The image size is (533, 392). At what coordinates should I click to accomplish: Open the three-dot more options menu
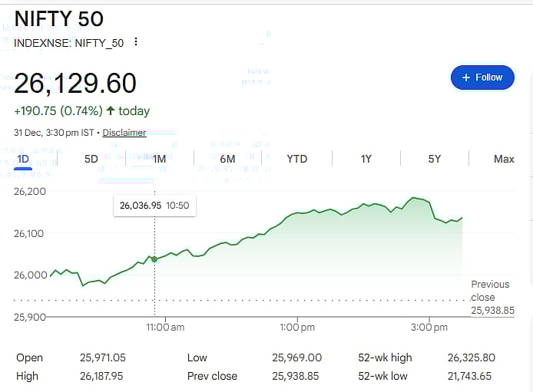click(x=136, y=42)
